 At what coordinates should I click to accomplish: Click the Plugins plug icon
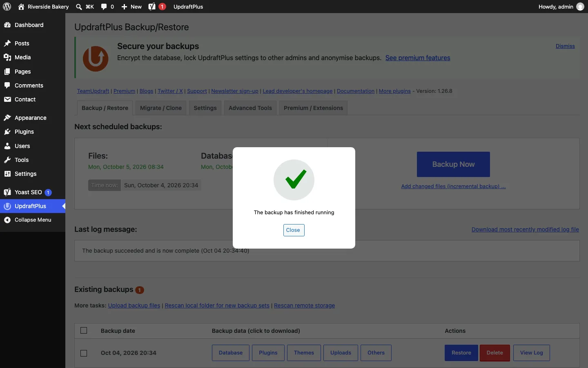7,132
